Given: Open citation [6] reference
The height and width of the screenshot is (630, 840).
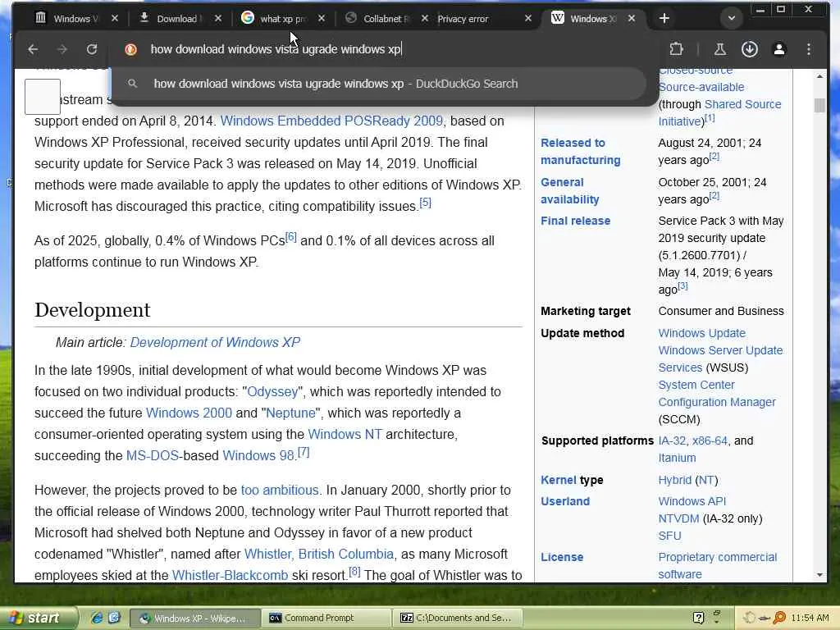Looking at the screenshot, I should coord(291,237).
